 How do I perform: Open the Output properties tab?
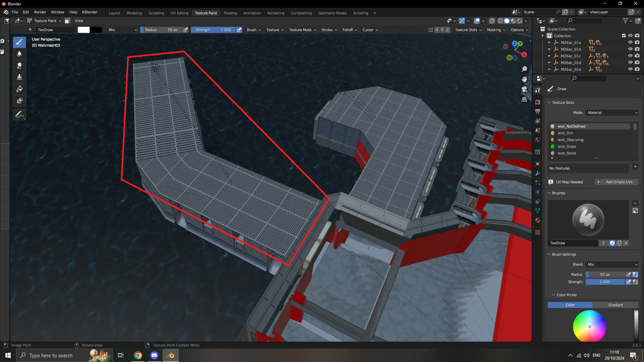pos(538,112)
